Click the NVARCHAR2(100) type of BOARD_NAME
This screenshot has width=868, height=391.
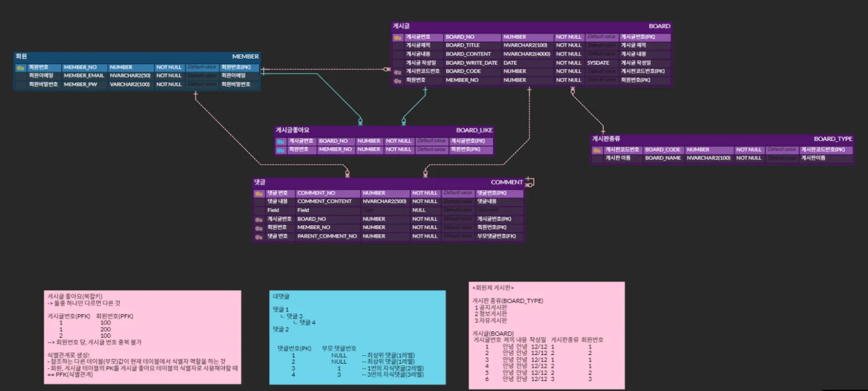[710, 158]
